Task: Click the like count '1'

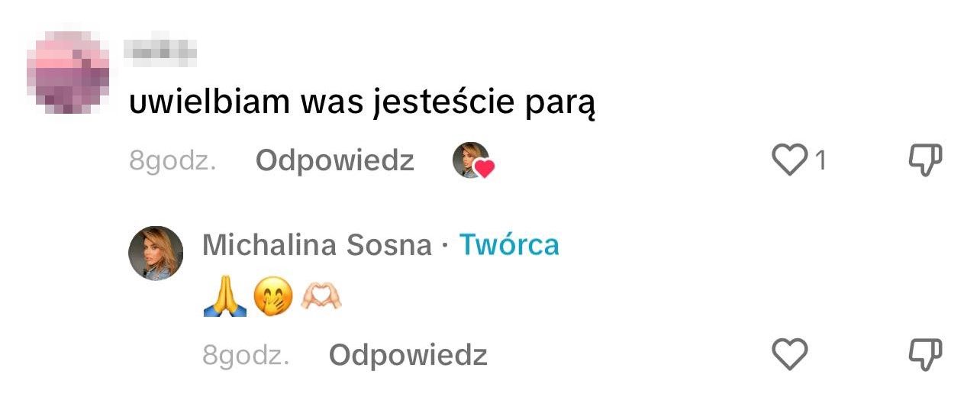Action: [x=821, y=160]
